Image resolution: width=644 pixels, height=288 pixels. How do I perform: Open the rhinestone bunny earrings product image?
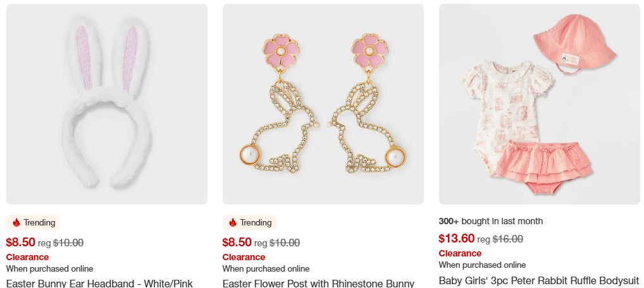click(x=323, y=104)
